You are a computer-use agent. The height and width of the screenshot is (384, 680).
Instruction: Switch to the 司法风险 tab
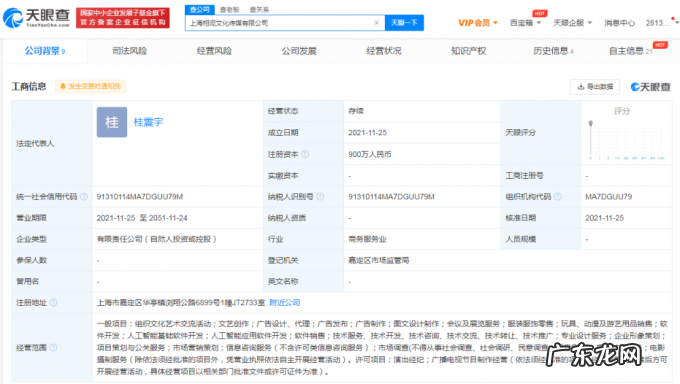(129, 51)
